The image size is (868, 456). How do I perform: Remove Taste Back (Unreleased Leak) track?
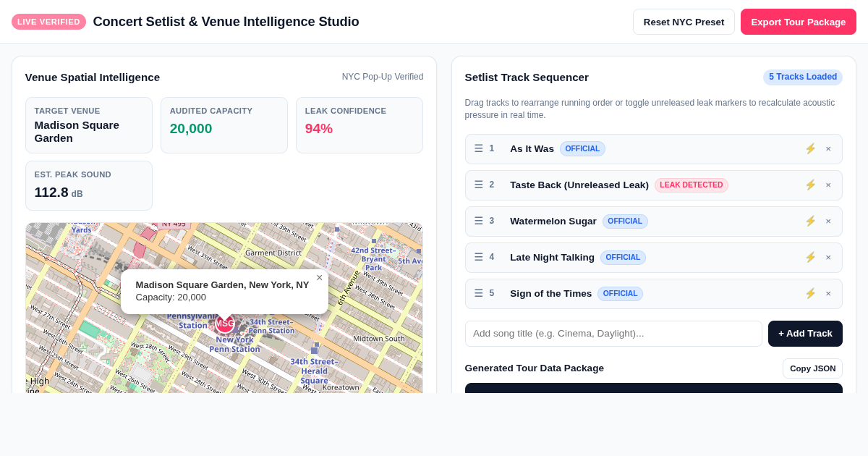(x=828, y=185)
